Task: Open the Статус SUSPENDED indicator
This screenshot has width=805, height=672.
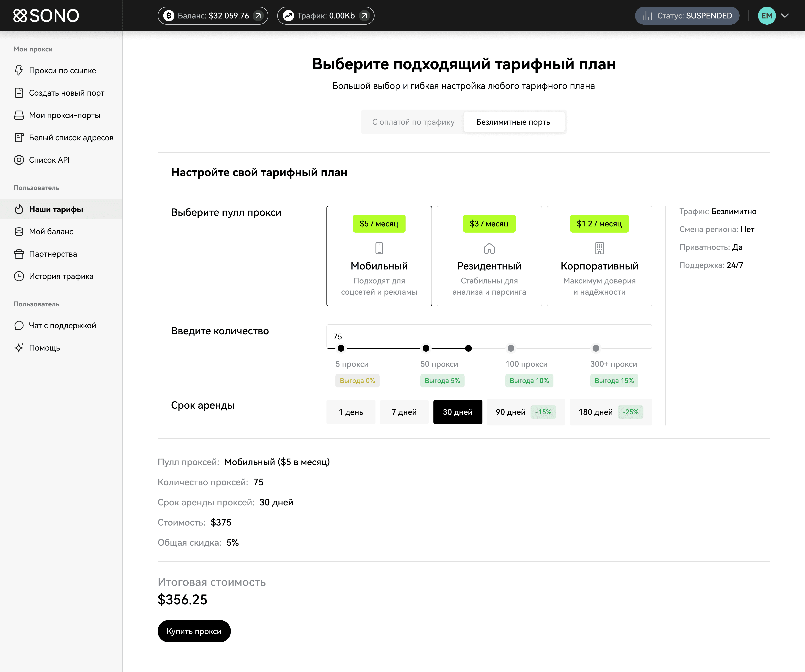Action: click(x=687, y=16)
